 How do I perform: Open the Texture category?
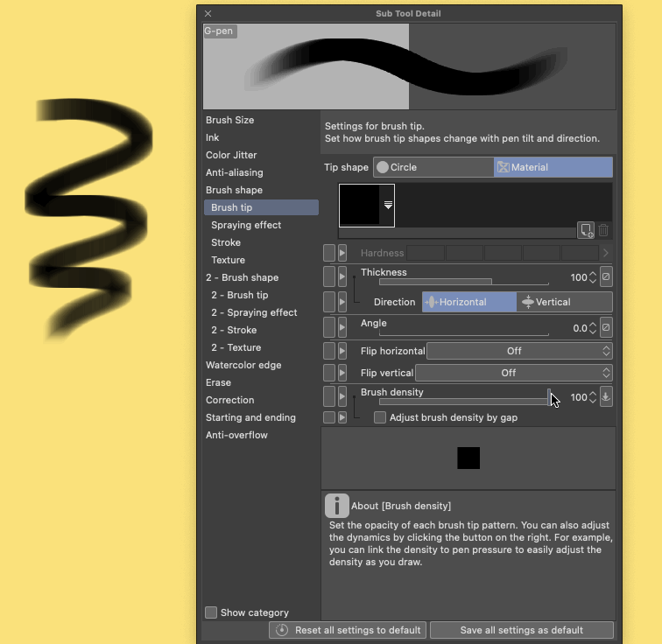[x=260, y=260]
